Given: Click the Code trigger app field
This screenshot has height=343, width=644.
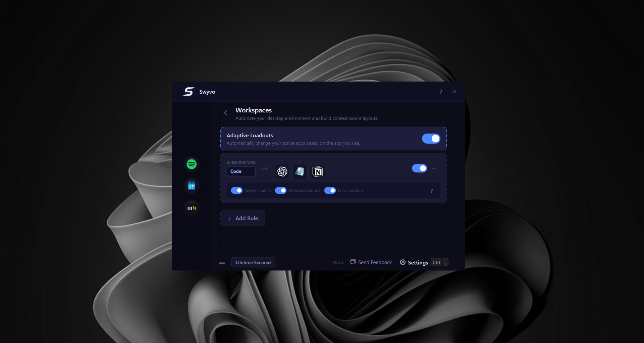Looking at the screenshot, I should pos(241,171).
